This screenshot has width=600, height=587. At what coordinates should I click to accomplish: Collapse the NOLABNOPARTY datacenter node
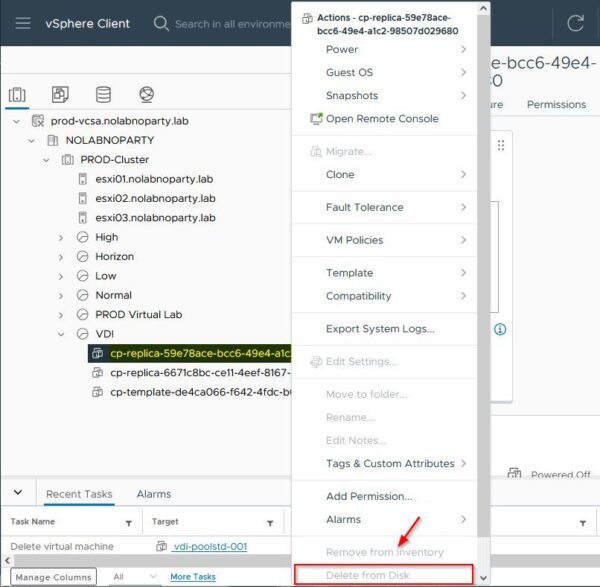31,141
